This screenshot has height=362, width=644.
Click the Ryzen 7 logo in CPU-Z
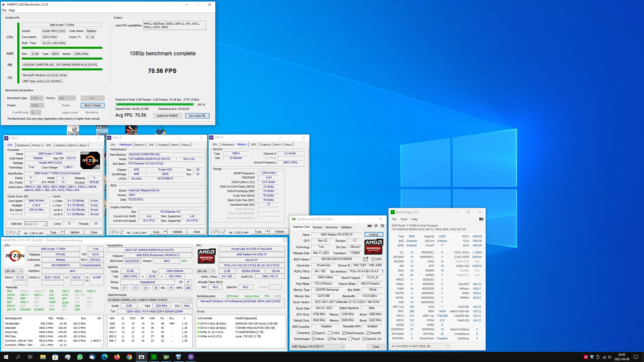pos(90,160)
